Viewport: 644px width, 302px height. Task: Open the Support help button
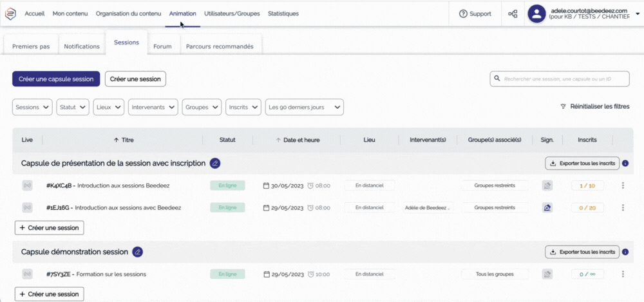pos(475,14)
